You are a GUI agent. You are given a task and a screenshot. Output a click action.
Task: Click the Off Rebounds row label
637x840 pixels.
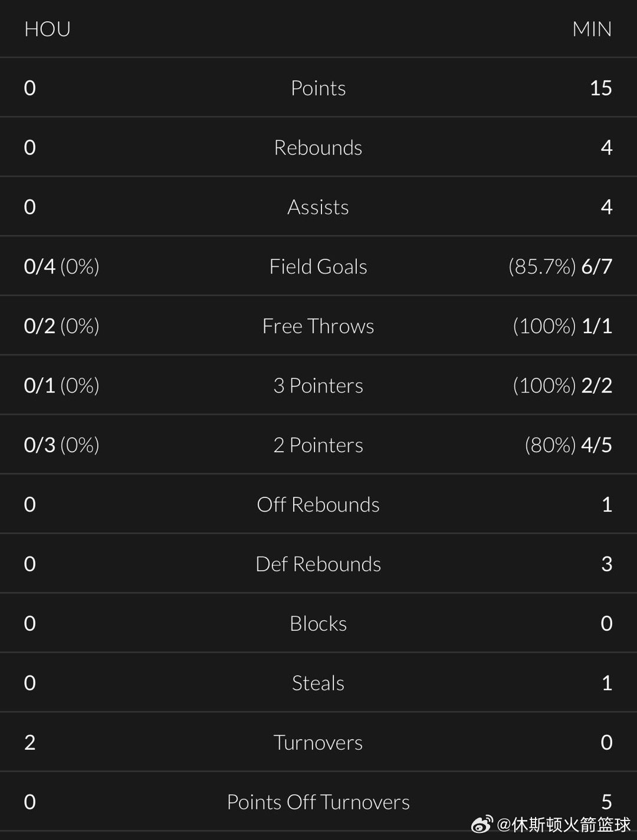pos(318,505)
